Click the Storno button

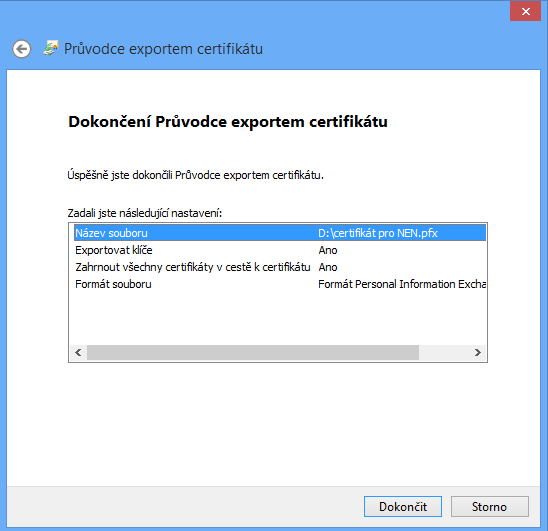490,507
